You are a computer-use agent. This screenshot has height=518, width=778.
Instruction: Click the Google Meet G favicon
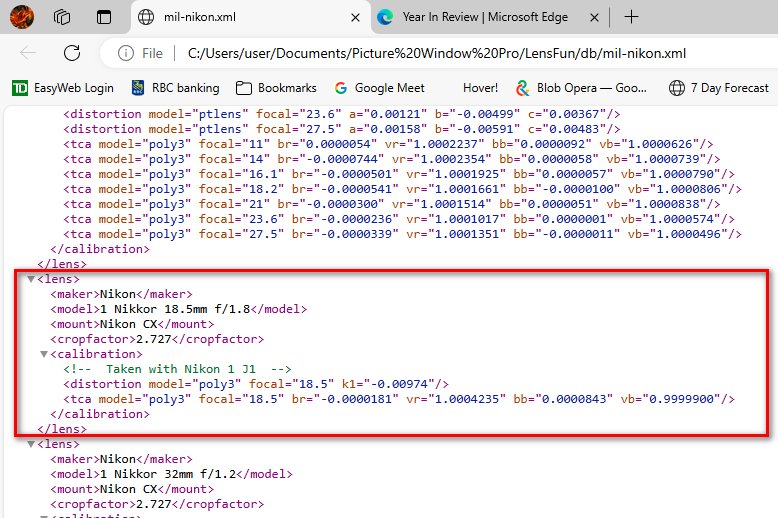(340, 88)
